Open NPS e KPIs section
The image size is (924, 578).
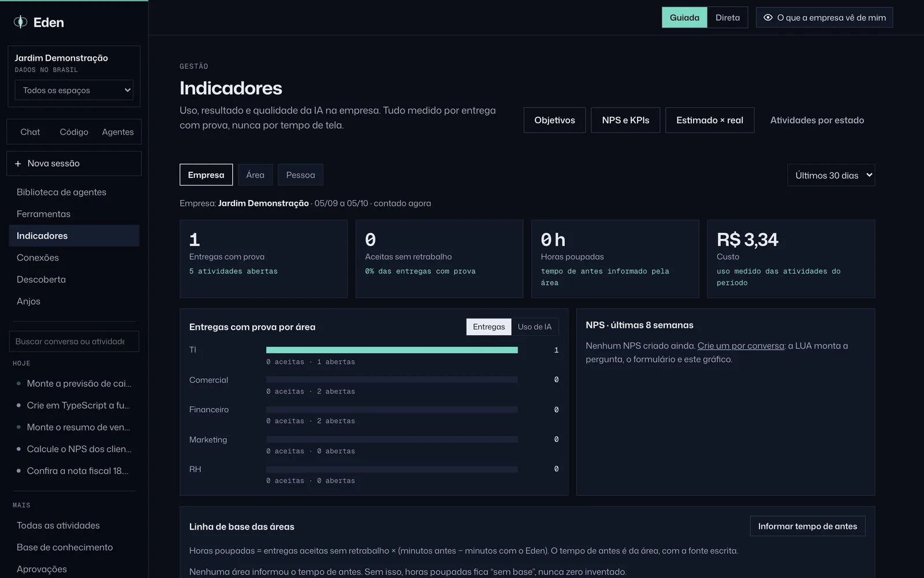coord(625,120)
